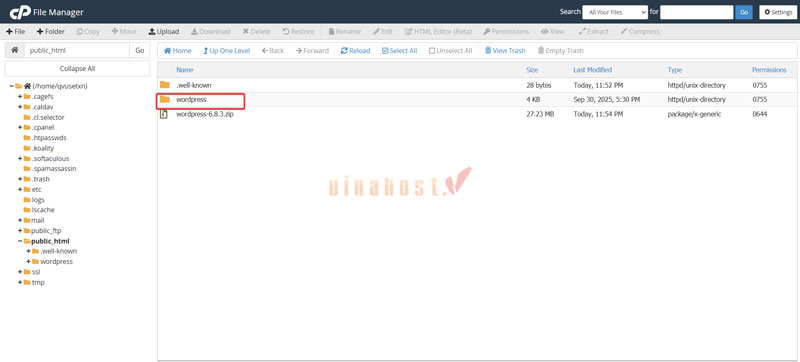Click the View toolbar button

553,32
